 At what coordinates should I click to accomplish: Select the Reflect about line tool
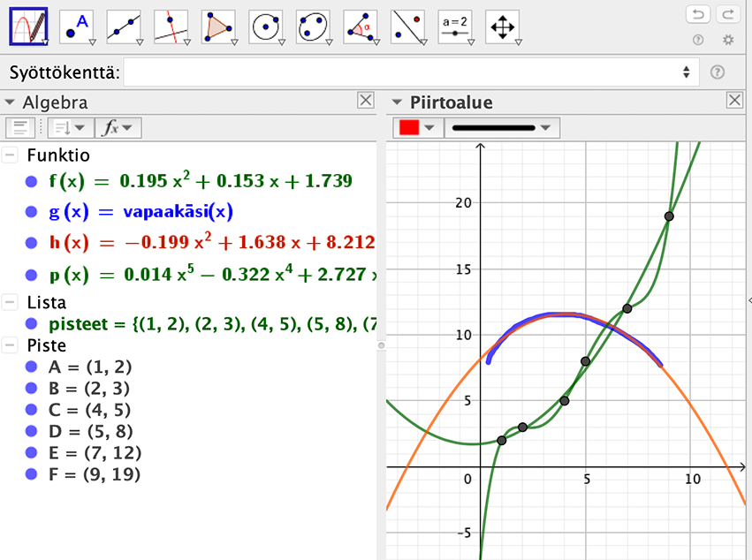[408, 27]
